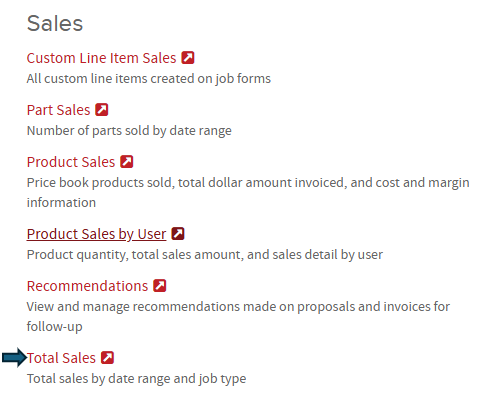Click the new-window icon beside Product Sales
This screenshot has width=477, height=403.
coord(127,162)
